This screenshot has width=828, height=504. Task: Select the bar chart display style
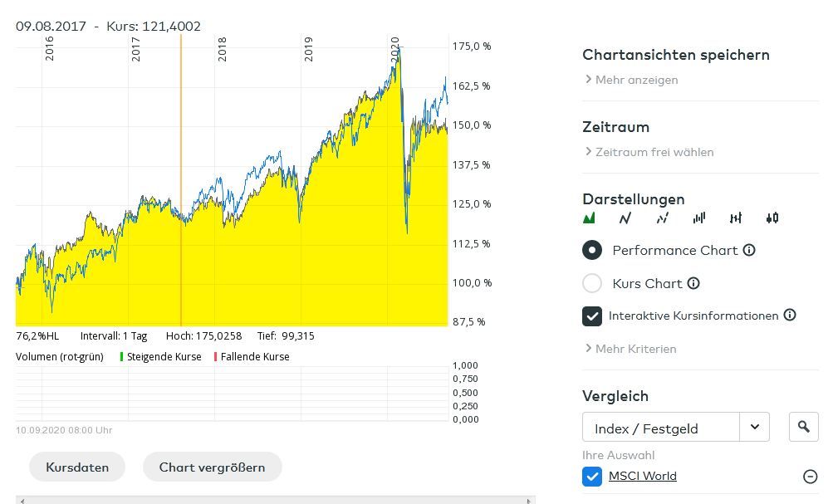pos(698,218)
